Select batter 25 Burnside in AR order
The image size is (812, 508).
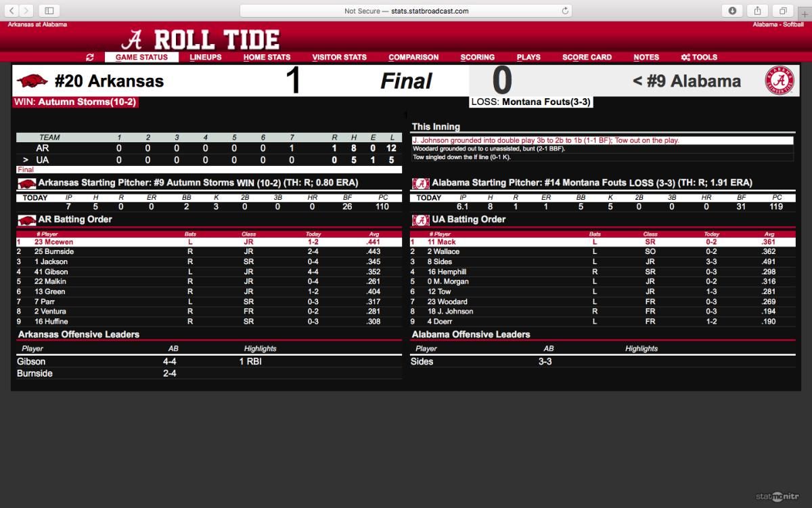[x=209, y=251]
